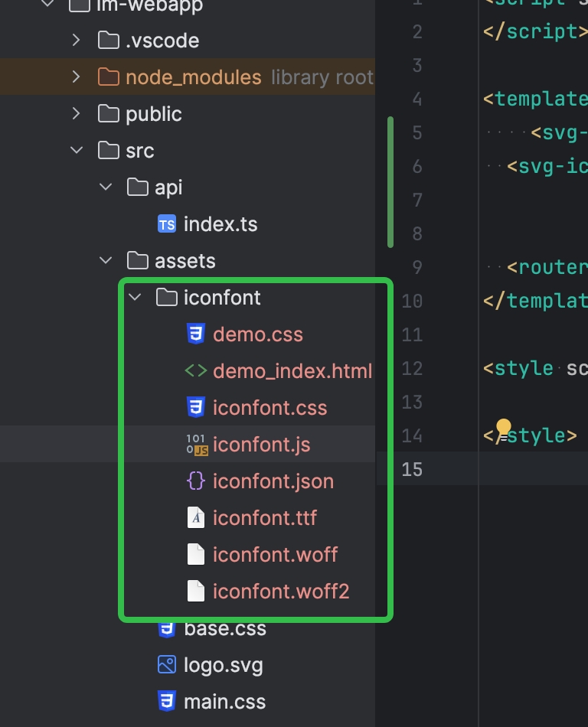Click gutter line number 15
588x727 pixels.
pyautogui.click(x=412, y=469)
